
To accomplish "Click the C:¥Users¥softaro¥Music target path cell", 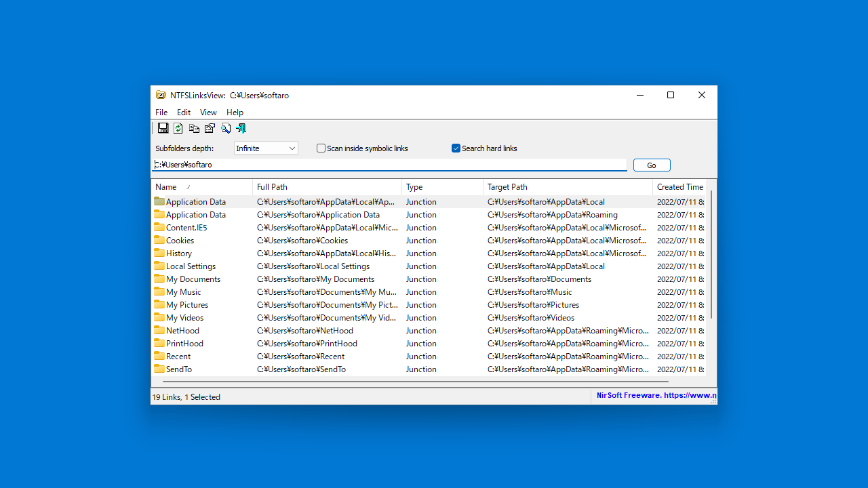I will pos(530,292).
